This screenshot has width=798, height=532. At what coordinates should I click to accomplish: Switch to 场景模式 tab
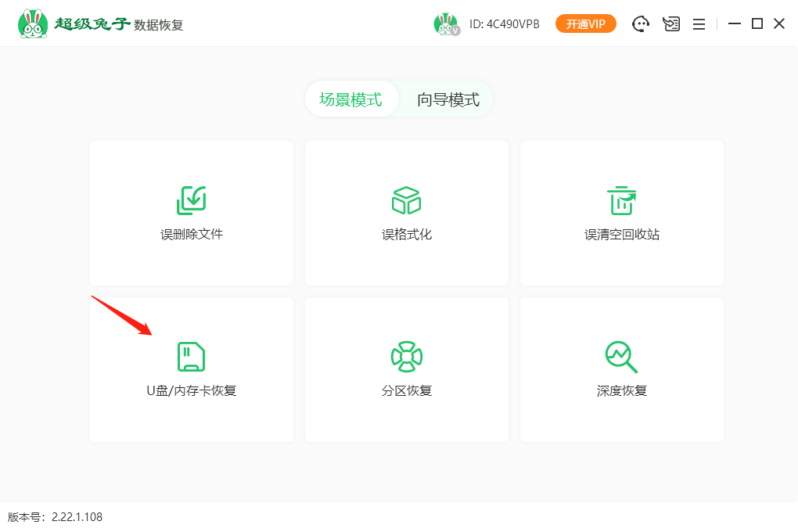point(350,99)
